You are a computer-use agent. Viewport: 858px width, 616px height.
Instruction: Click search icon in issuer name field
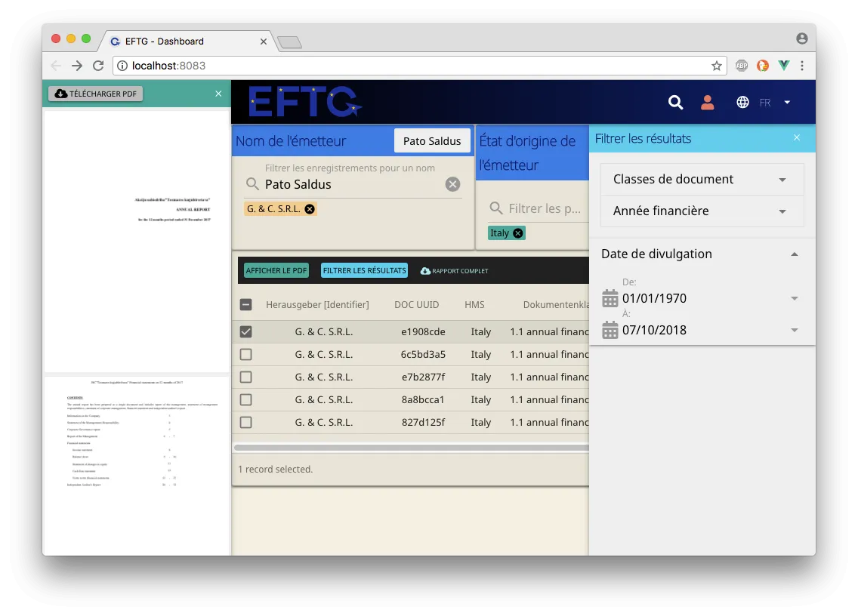click(x=252, y=183)
